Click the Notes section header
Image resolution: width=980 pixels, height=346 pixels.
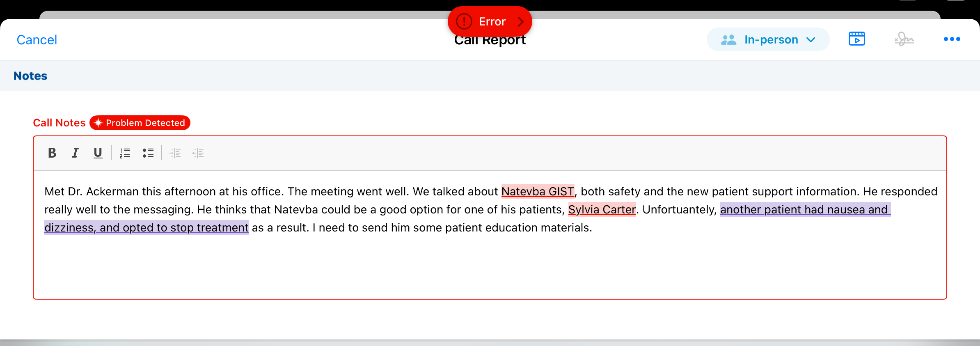pos(30,76)
